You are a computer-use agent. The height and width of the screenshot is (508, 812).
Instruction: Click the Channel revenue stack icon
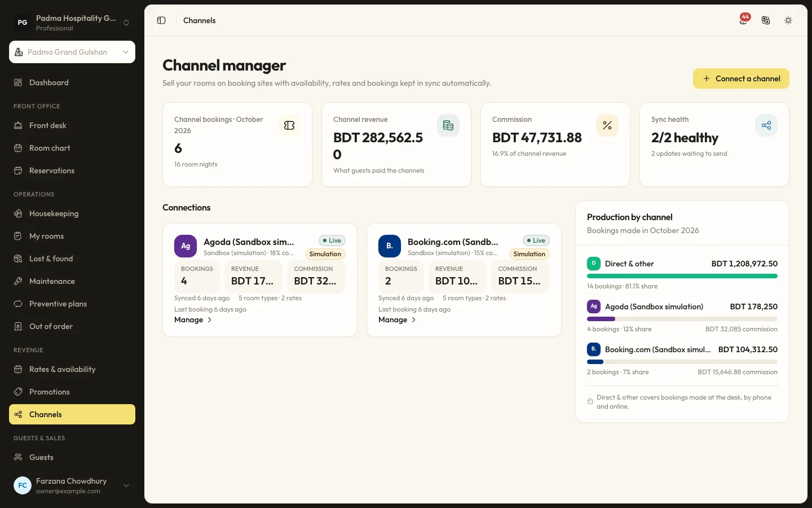point(448,125)
